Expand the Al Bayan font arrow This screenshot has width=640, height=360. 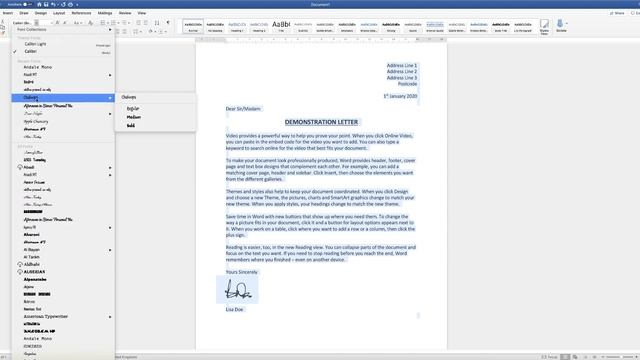110,250
